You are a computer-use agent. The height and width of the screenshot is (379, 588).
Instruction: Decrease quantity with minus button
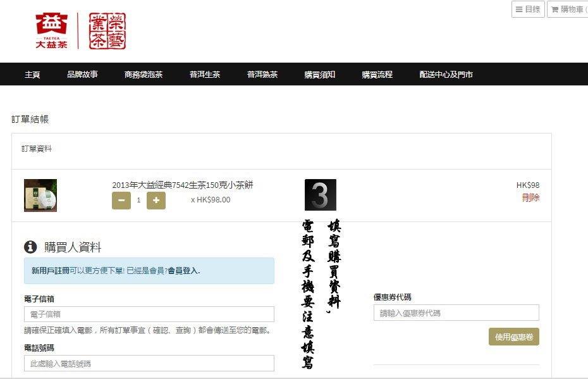(121, 200)
